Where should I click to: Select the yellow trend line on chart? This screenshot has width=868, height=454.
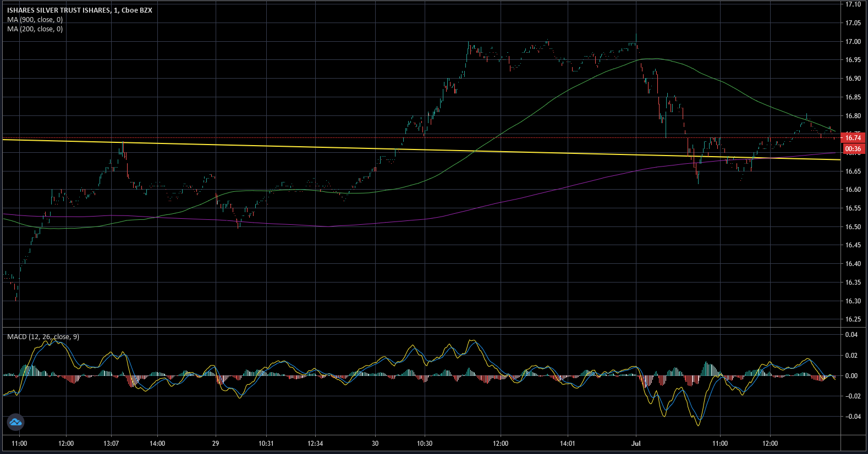pyautogui.click(x=421, y=150)
